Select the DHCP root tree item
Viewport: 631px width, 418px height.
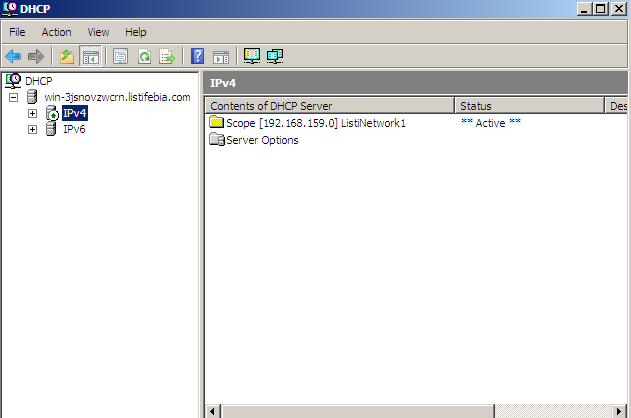pyautogui.click(x=39, y=81)
